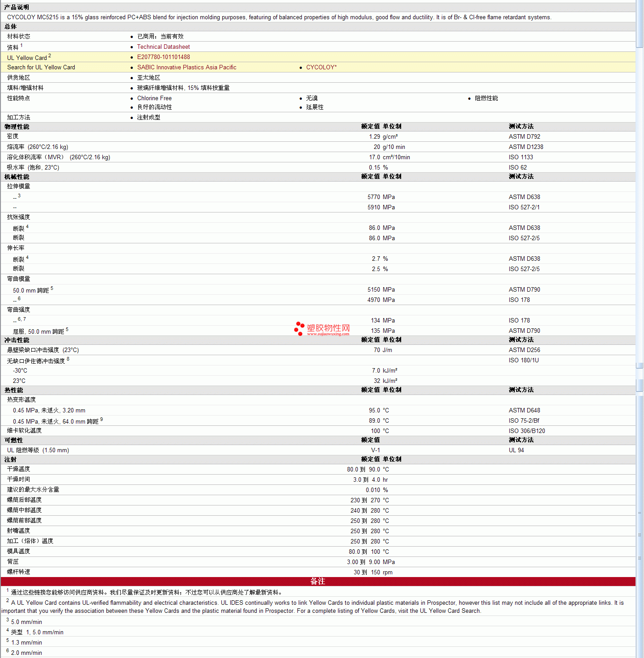Select mold temperature 80.0 到 100 °C
Screen dimensions: 644x658
tap(369, 552)
